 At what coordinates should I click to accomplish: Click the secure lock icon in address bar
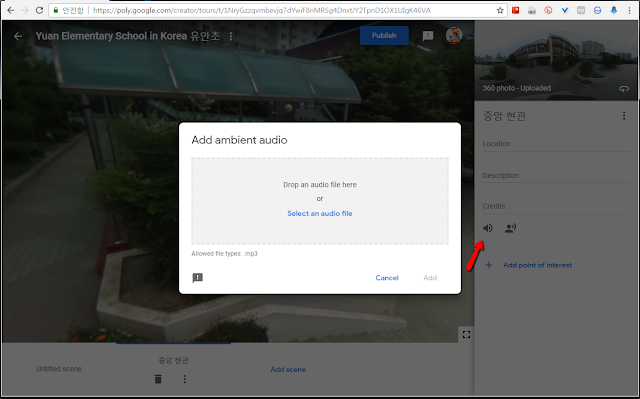[x=56, y=10]
